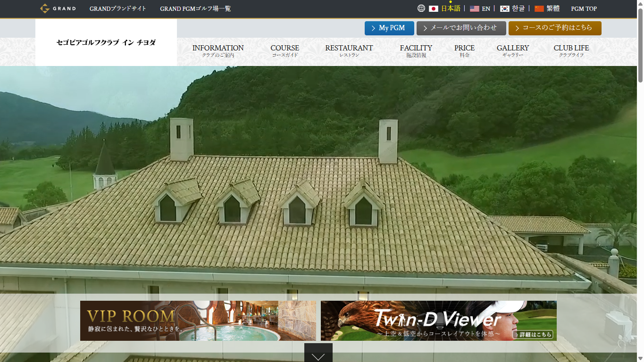Open the Twin-D Viewer banner
The image size is (644, 362).
439,321
